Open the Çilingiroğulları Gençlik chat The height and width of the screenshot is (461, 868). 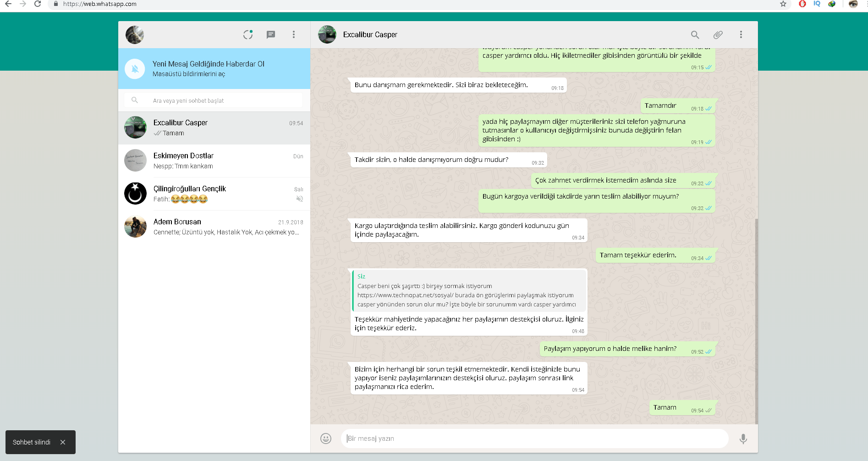click(214, 194)
